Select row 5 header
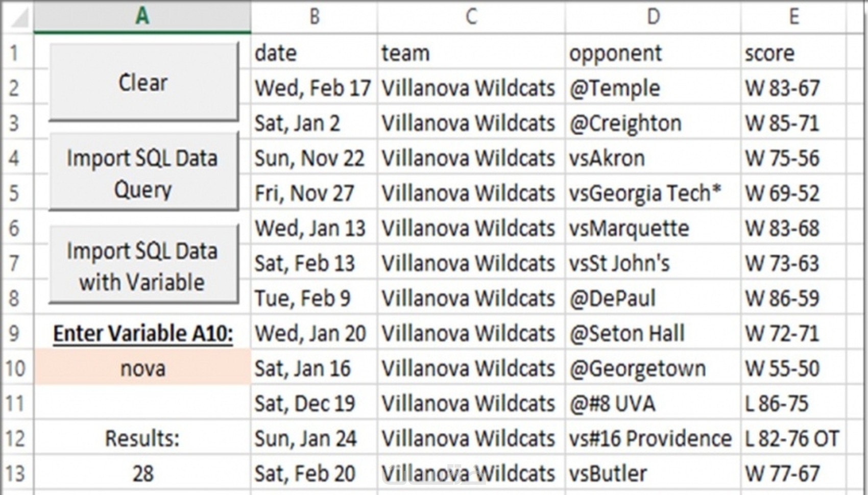Screen dimensions: 868x495 (x=15, y=193)
